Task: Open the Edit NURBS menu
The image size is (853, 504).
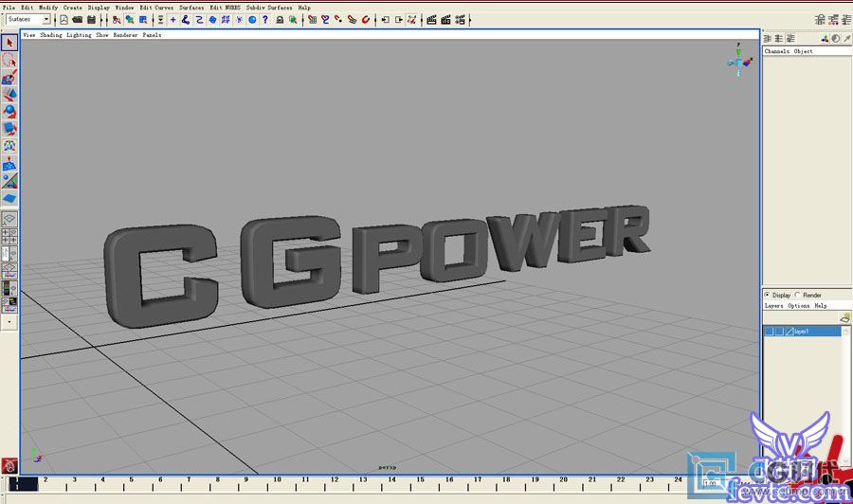Action: click(x=226, y=8)
